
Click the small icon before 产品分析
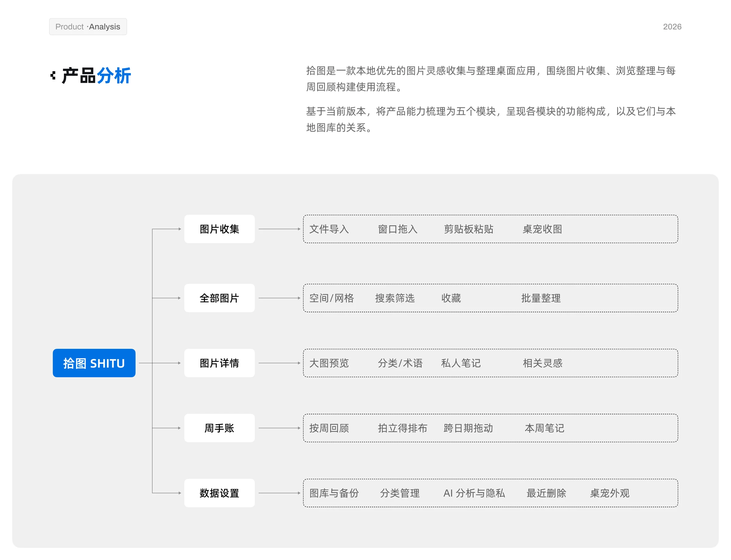pos(53,76)
